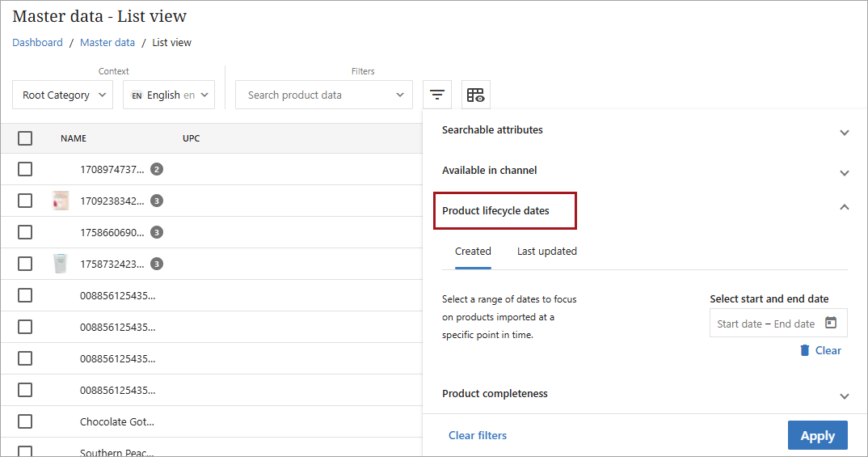Open the column view settings icon

coord(475,95)
